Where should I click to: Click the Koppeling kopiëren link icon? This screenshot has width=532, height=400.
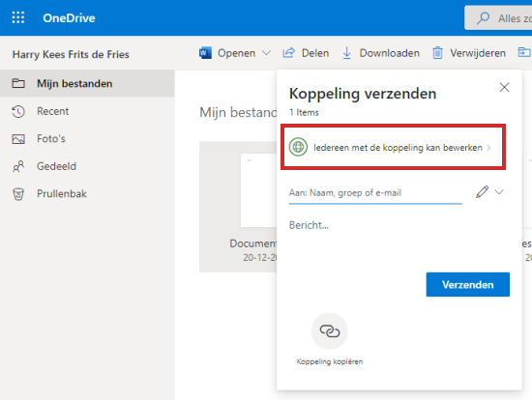click(330, 331)
